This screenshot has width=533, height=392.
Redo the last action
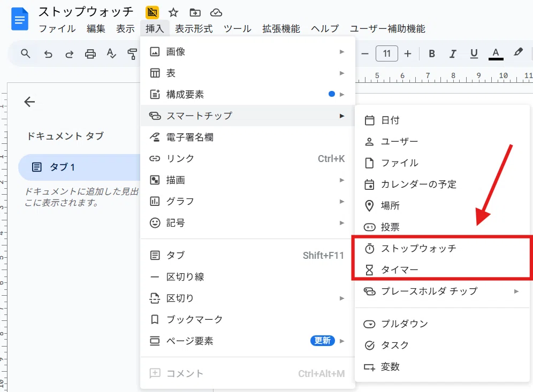pyautogui.click(x=70, y=54)
